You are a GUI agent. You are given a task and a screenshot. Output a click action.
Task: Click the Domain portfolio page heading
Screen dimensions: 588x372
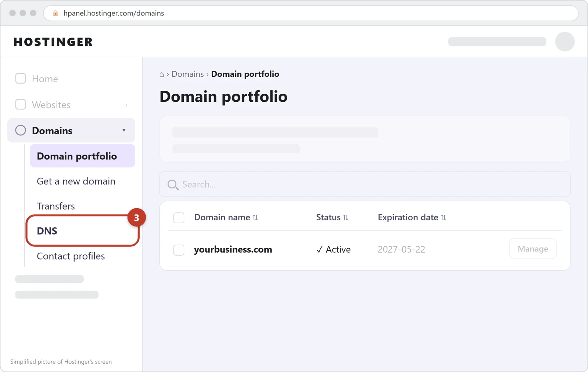point(223,97)
